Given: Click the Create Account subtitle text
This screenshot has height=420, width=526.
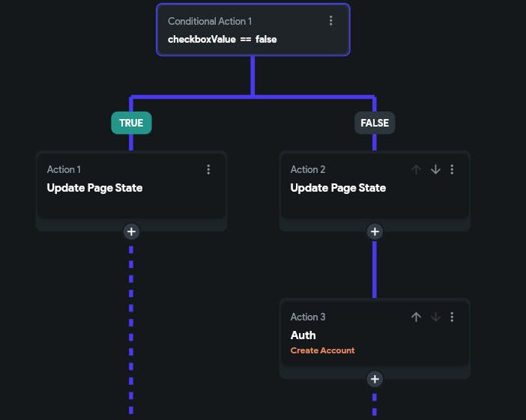Looking at the screenshot, I should tap(322, 350).
